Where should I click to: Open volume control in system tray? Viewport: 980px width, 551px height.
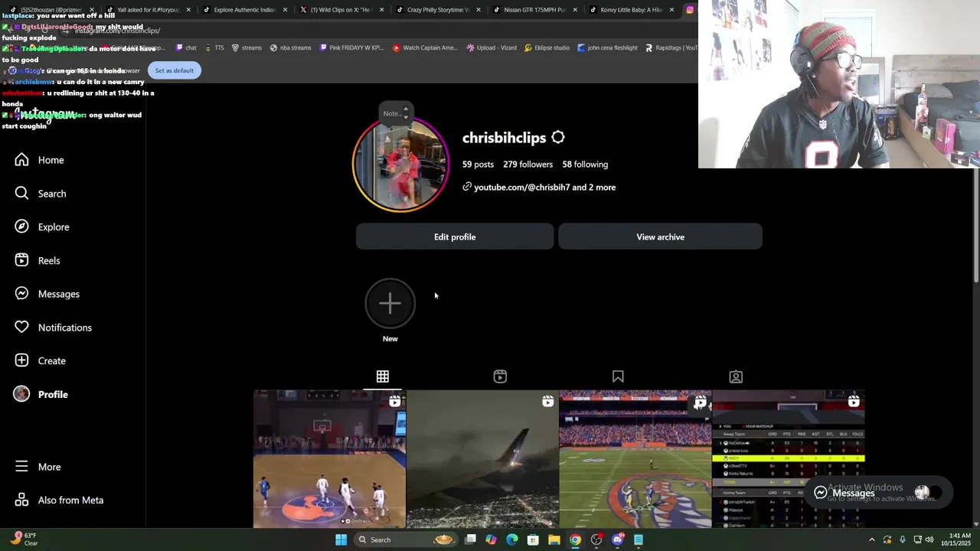tap(929, 540)
